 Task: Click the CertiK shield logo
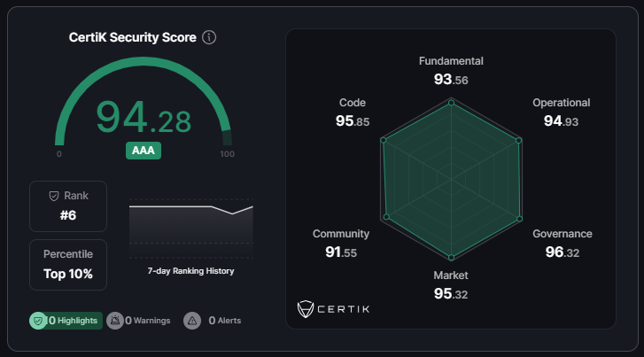click(305, 309)
